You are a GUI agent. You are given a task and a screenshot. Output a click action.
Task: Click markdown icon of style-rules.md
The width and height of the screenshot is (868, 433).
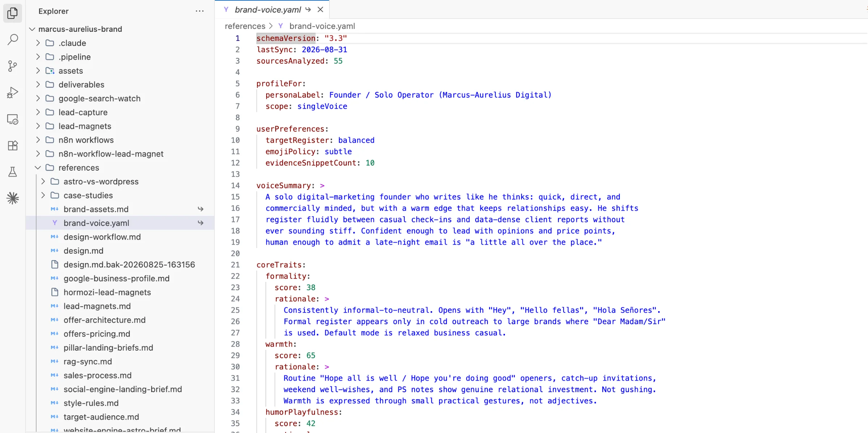point(55,403)
